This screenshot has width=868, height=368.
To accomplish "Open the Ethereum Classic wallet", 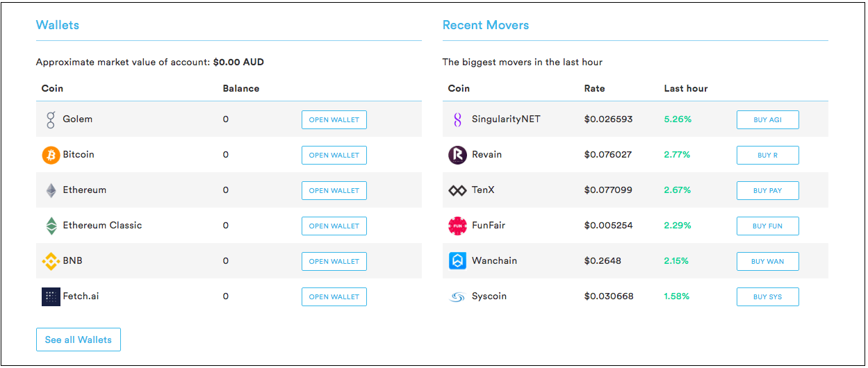I will [x=334, y=226].
